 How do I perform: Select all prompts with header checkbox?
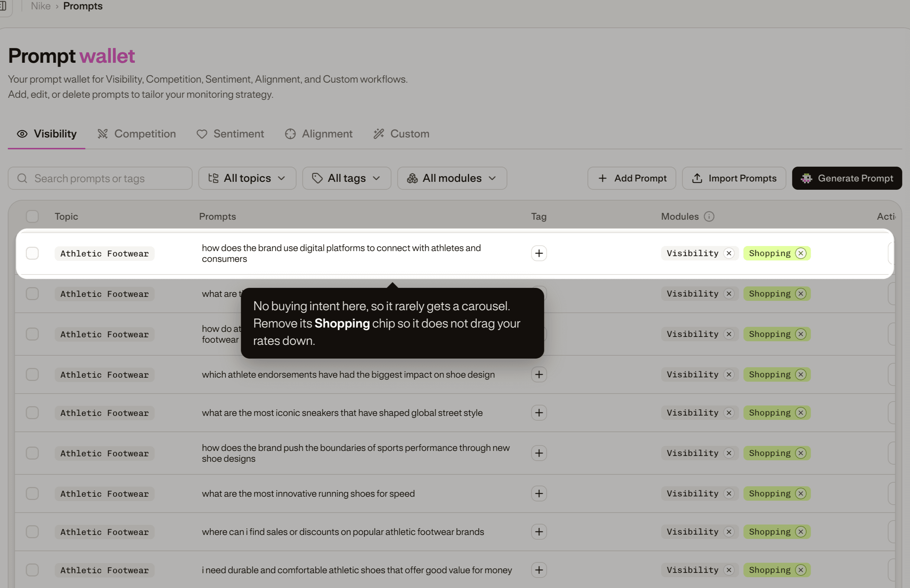pyautogui.click(x=32, y=216)
